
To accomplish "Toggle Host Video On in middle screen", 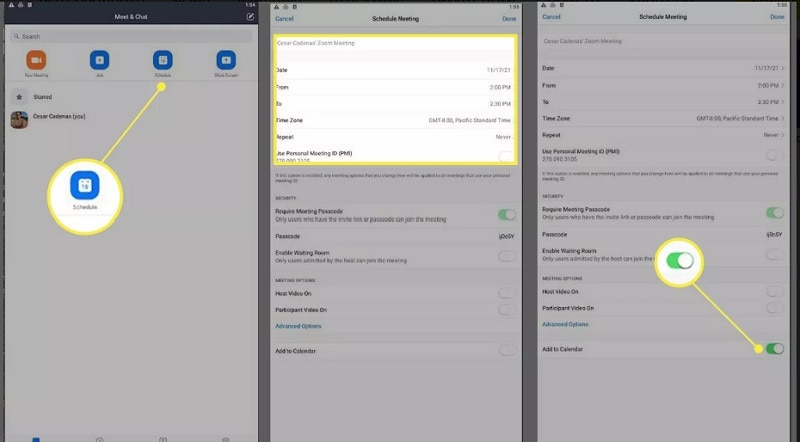I will 507,293.
